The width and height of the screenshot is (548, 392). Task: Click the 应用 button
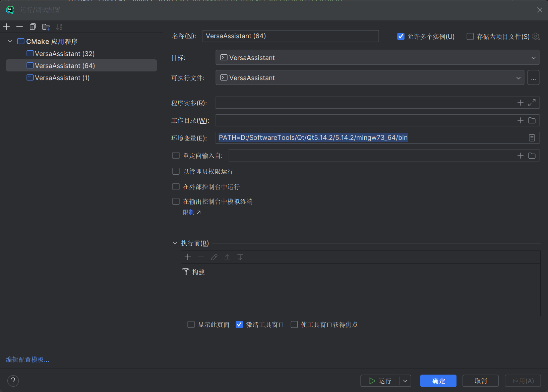coord(523,381)
